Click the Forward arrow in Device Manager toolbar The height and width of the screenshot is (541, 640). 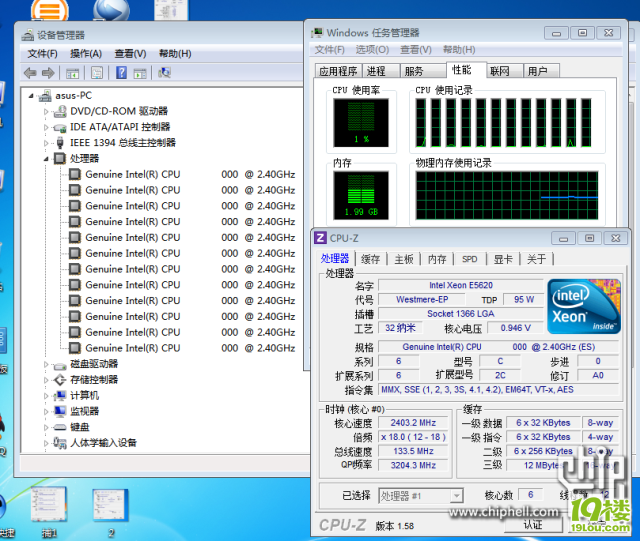tap(47, 73)
